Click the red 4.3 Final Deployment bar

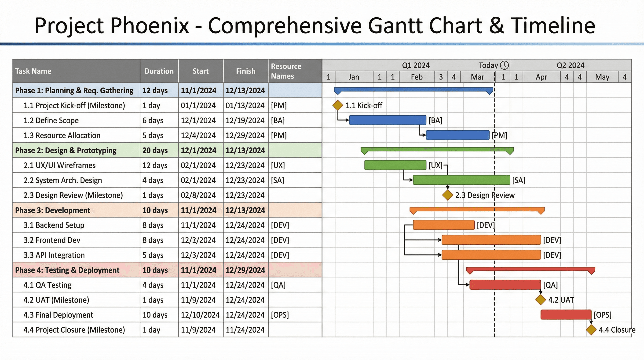[x=566, y=315]
